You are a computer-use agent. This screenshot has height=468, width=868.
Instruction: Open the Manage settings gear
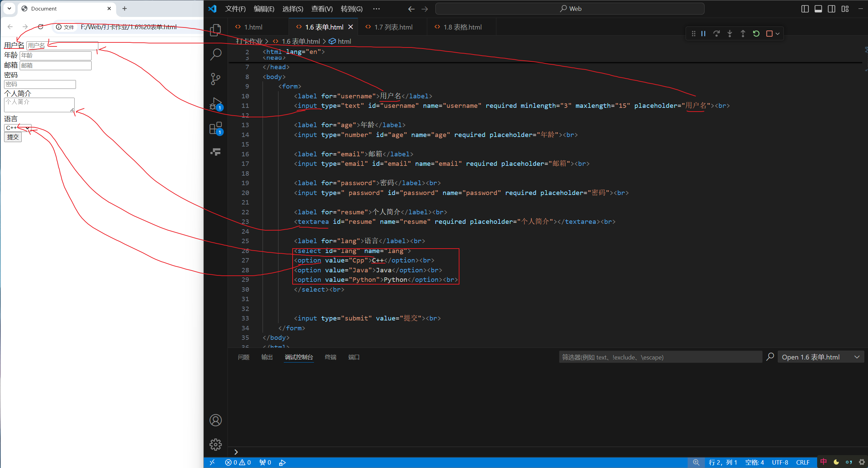click(216, 444)
